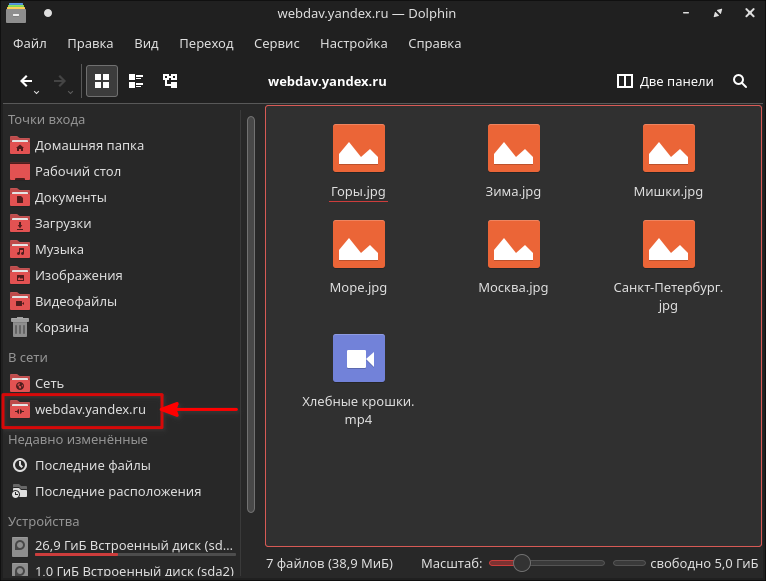Open Последние файлы in the sidebar
Viewport: 766px width, 581px height.
tap(92, 465)
